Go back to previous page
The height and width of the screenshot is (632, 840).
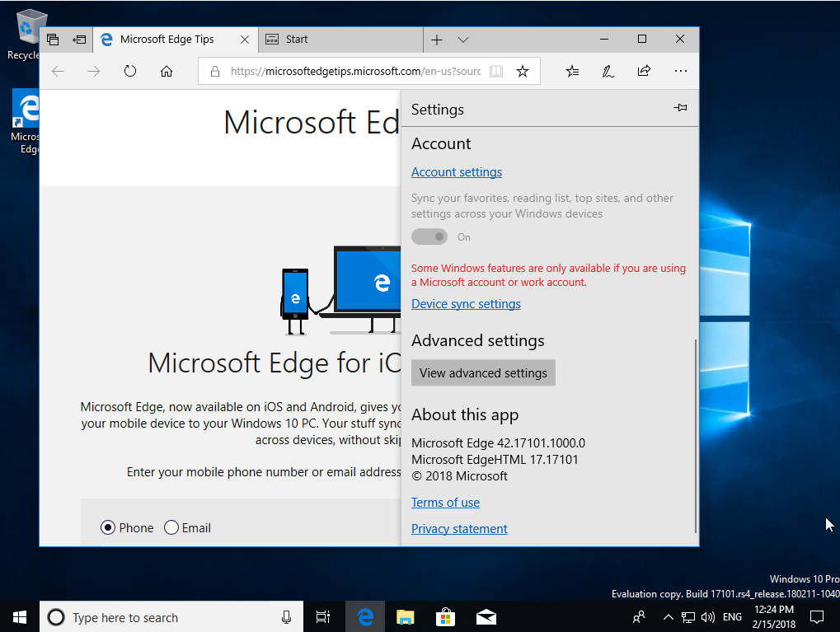(x=58, y=71)
